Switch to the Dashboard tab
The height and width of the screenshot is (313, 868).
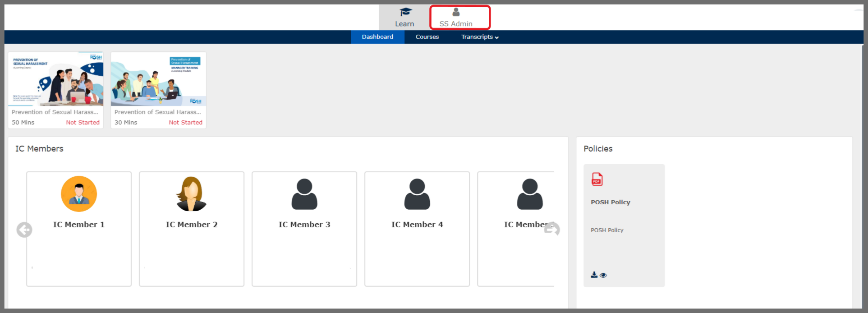377,37
